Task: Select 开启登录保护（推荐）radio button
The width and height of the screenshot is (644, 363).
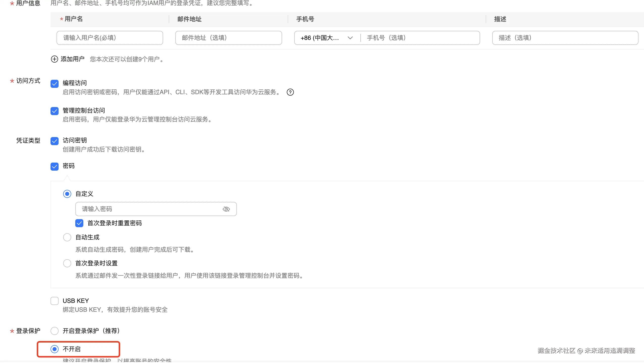Action: 55,331
